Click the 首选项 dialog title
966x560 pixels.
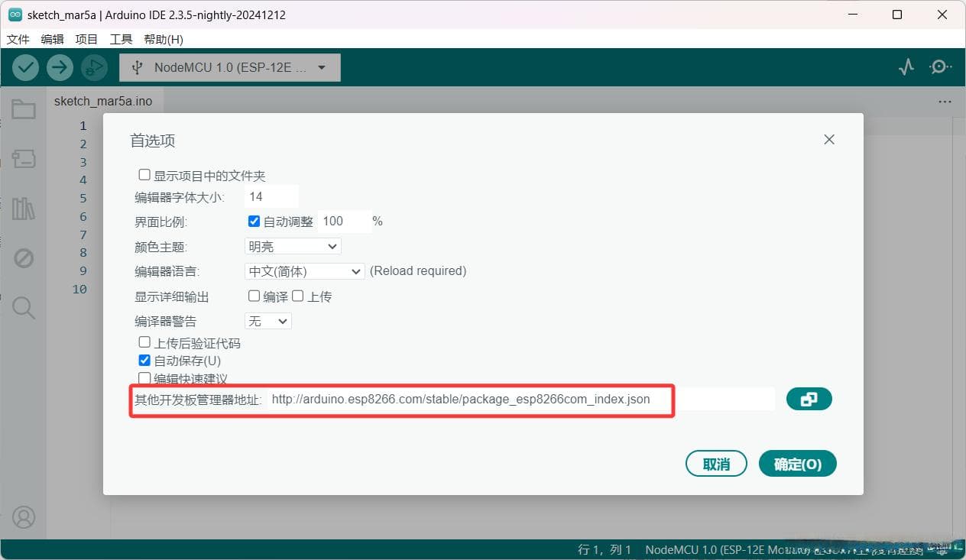(153, 141)
